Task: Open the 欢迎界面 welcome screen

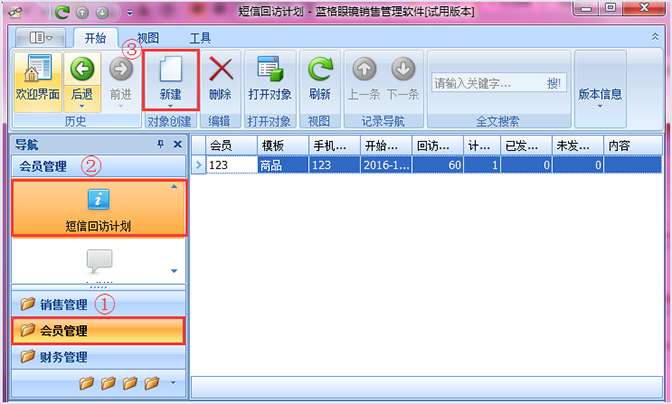Action: coord(38,82)
